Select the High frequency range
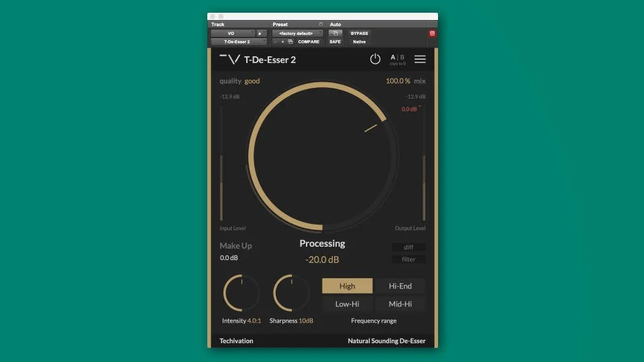This screenshot has width=644, height=362. [347, 286]
